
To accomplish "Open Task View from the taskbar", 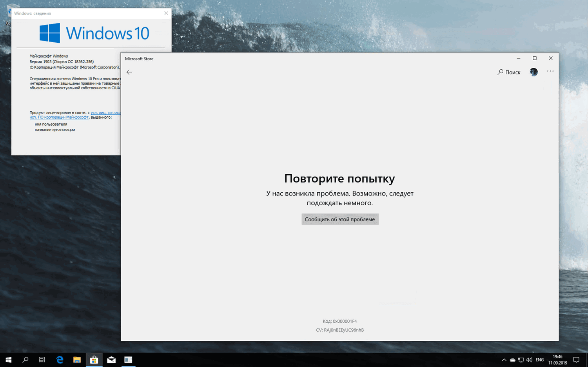I will pos(42,360).
